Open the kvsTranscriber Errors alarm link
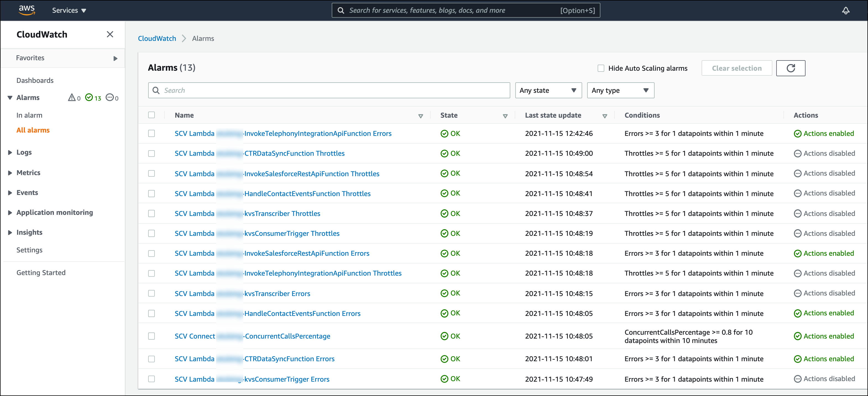This screenshot has height=396, width=868. click(x=242, y=293)
